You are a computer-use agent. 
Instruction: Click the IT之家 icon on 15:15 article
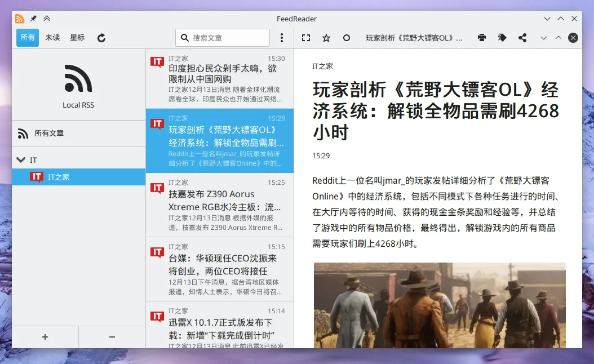(x=157, y=252)
